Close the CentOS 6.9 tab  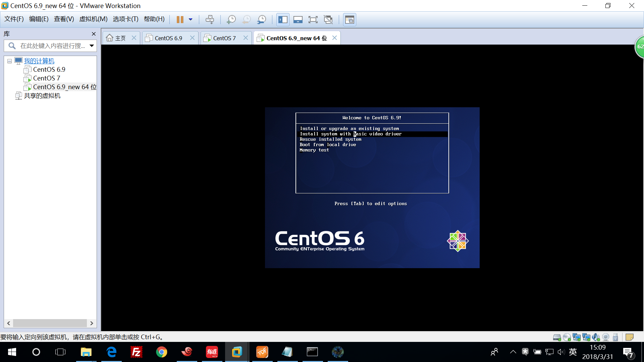(192, 38)
